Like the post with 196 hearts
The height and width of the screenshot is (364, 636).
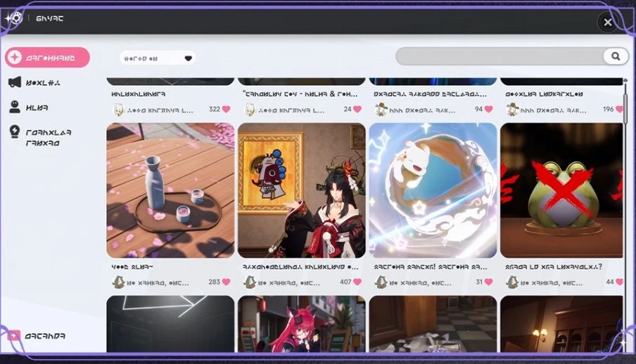click(x=619, y=109)
